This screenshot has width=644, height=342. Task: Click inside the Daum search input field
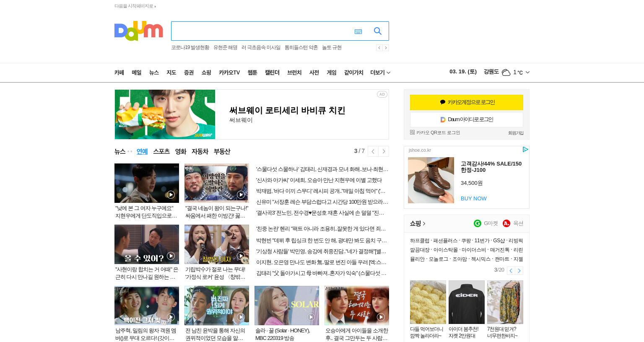[x=261, y=31]
